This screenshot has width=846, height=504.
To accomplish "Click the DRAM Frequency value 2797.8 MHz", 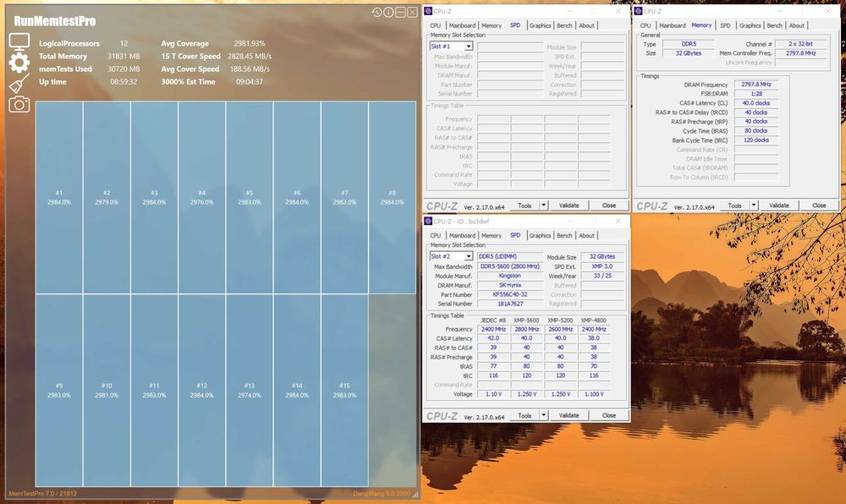I will coord(755,85).
